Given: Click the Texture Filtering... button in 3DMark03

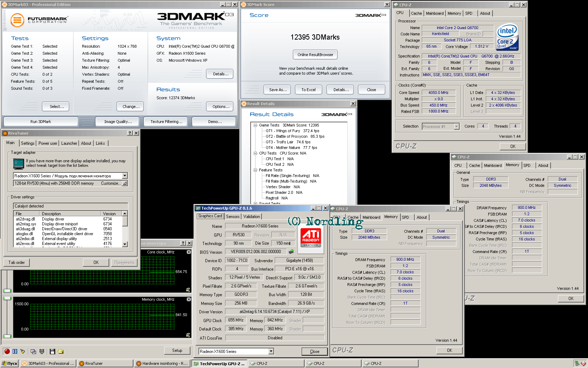Looking at the screenshot, I should point(166,122).
